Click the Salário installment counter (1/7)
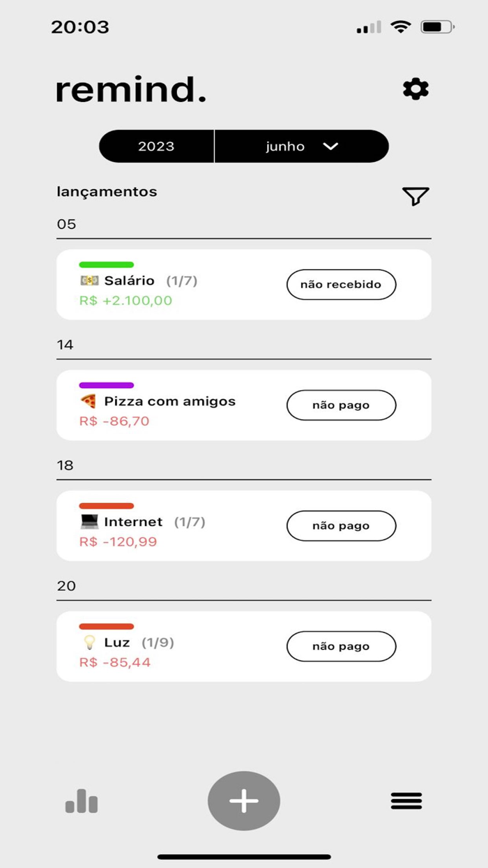 pyautogui.click(x=183, y=280)
